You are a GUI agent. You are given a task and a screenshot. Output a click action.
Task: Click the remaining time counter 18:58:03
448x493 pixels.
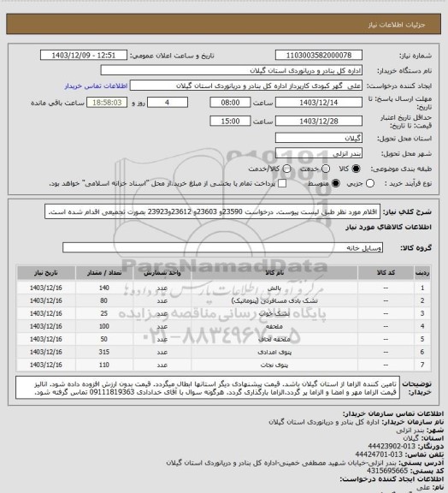[x=107, y=103]
